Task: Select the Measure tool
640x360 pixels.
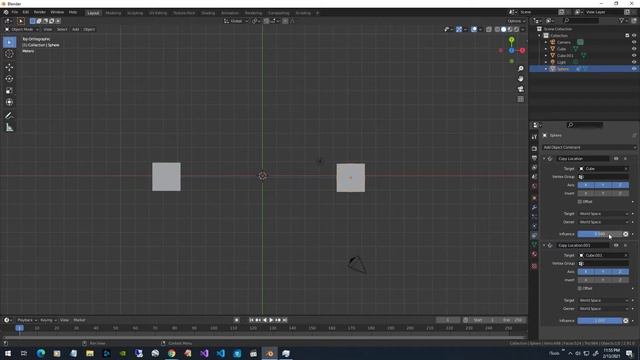Action: (9, 128)
